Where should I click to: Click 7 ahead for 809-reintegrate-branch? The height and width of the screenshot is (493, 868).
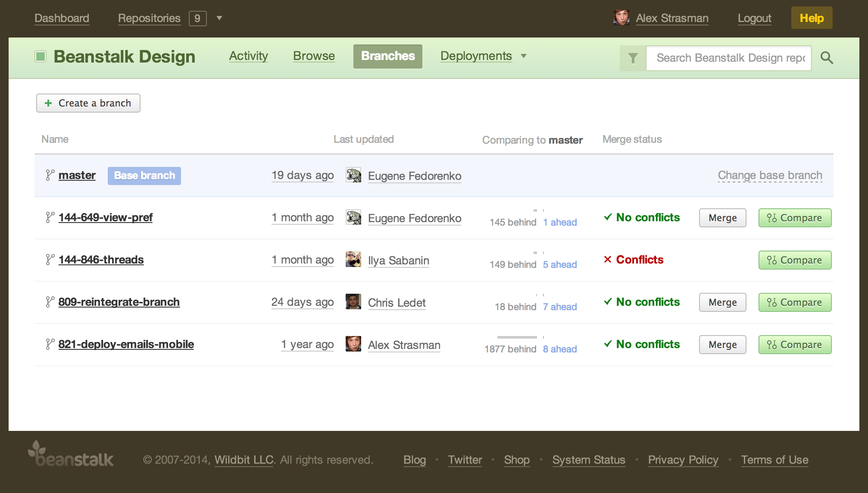point(560,307)
